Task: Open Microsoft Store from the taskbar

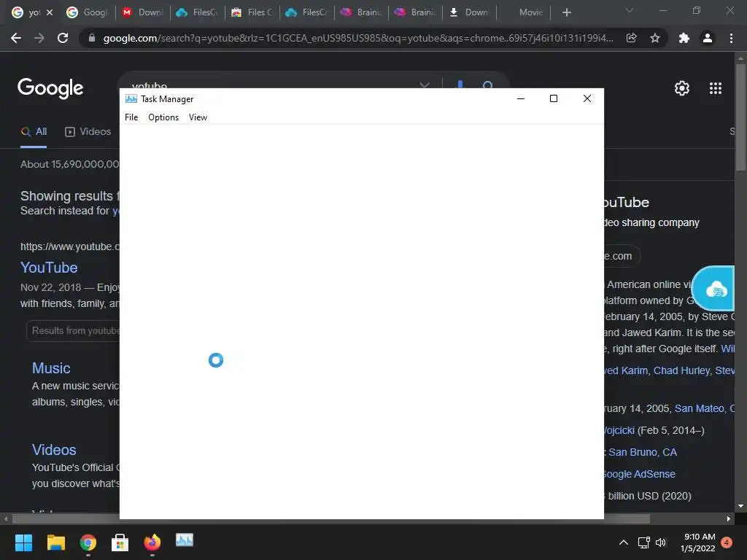Action: [x=120, y=542]
